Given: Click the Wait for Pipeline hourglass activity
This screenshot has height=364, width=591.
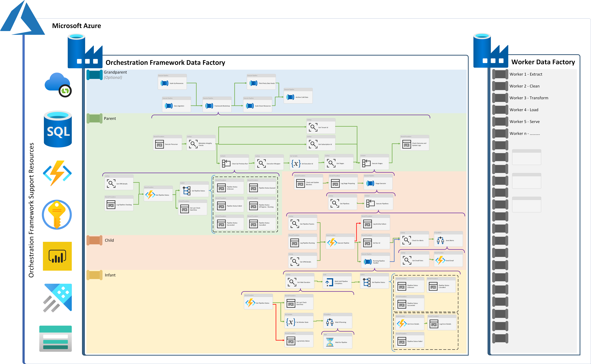Looking at the screenshot, I should coord(338,341).
